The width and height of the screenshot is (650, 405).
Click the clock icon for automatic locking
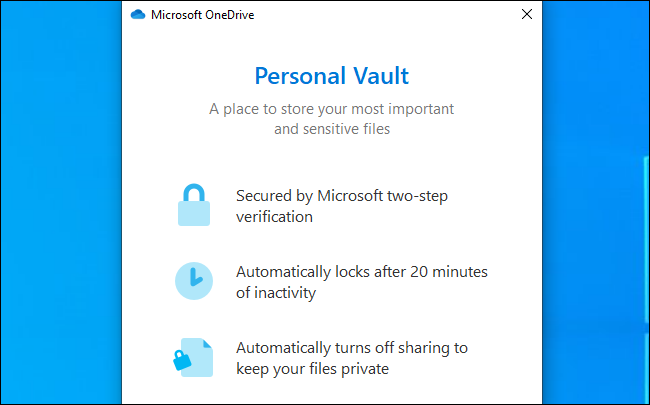click(x=194, y=281)
